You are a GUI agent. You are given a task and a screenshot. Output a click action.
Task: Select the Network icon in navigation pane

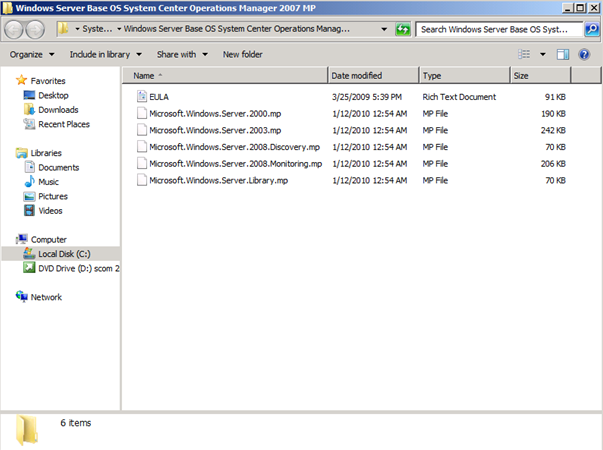45,297
